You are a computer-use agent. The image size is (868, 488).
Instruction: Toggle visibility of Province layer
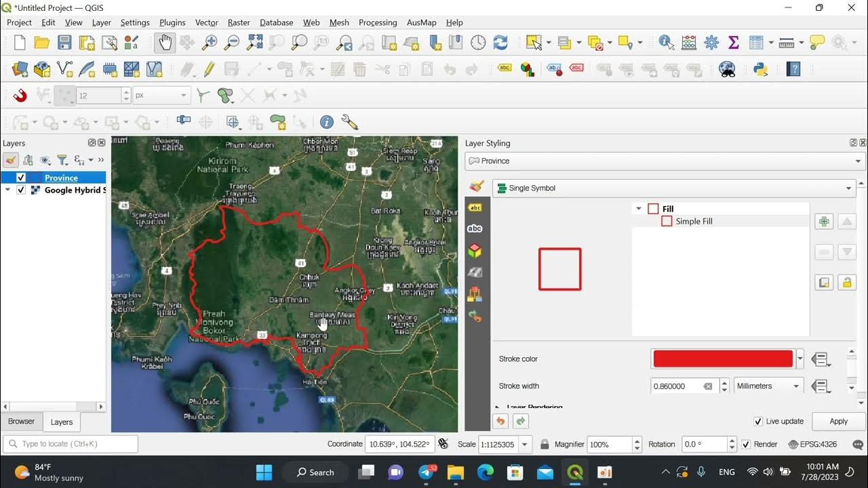(20, 178)
